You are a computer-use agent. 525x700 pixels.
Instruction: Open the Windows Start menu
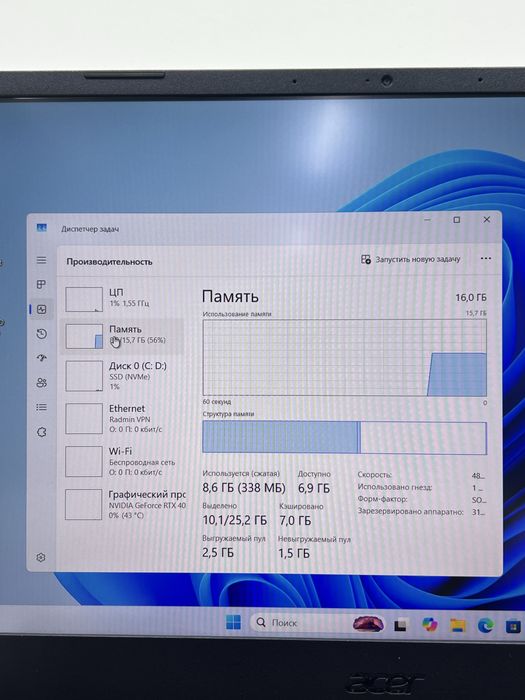point(233,622)
